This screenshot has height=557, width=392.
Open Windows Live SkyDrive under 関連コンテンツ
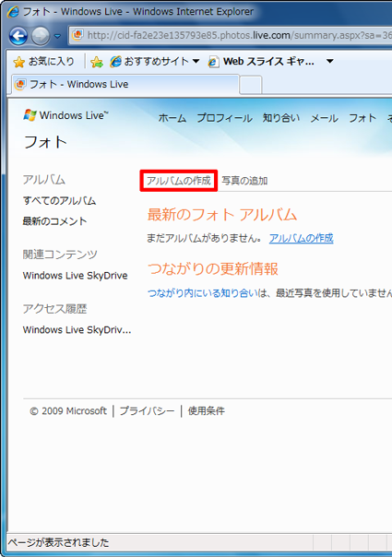pyautogui.click(x=75, y=276)
